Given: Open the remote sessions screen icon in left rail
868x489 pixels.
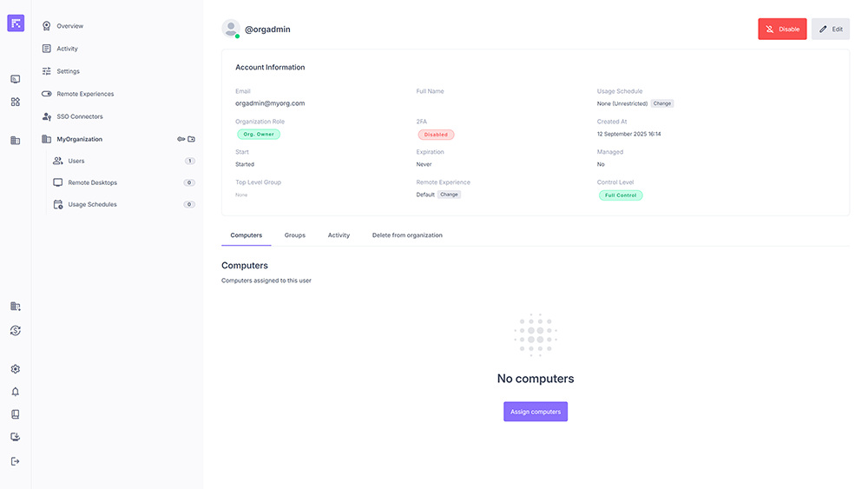Looking at the screenshot, I should 16,79.
